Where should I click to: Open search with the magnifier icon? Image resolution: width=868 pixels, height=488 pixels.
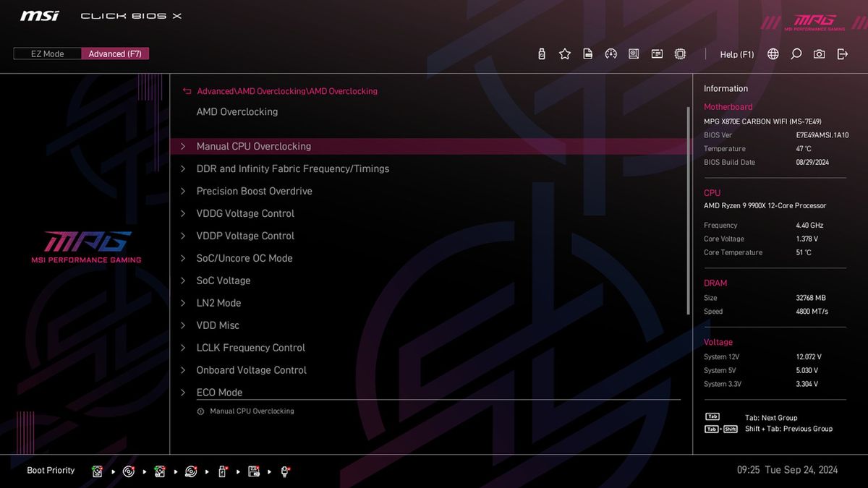click(796, 54)
